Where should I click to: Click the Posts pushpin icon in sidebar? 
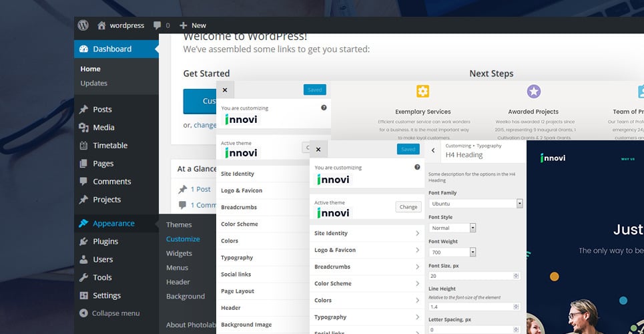pos(83,110)
